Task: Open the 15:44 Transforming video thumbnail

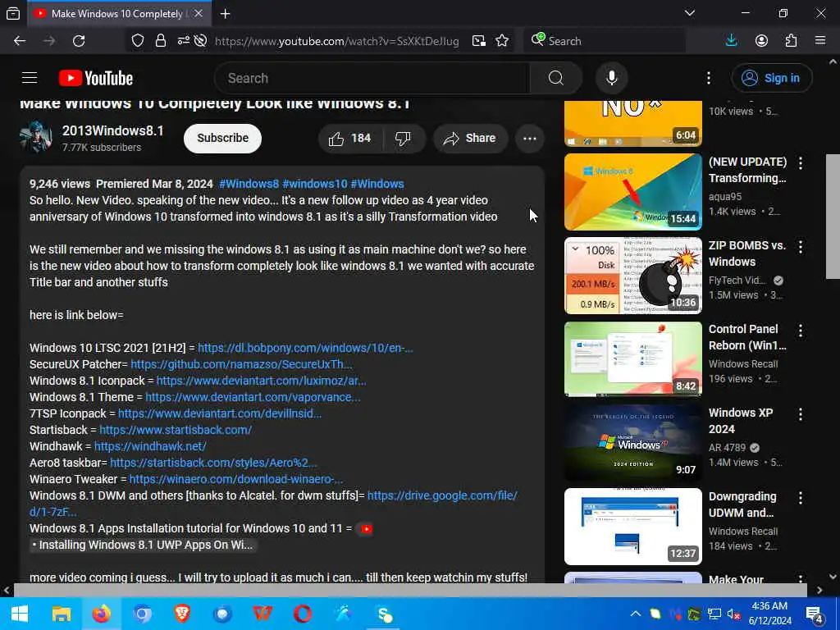Action: (633, 192)
